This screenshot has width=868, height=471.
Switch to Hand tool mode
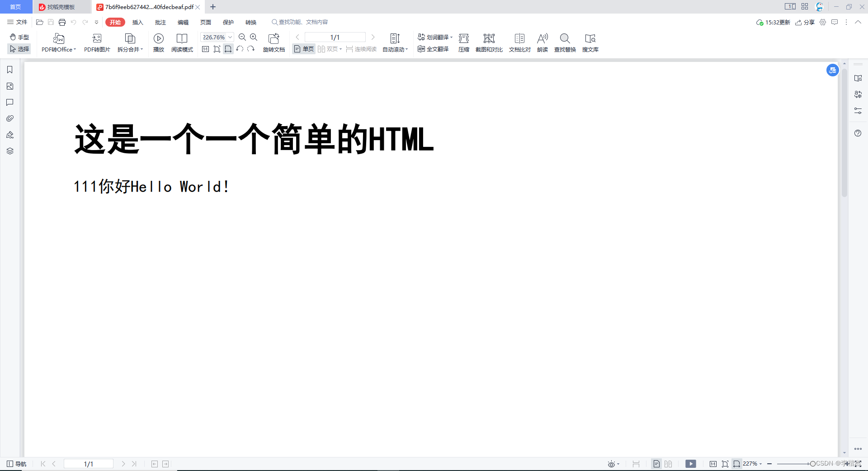pos(19,37)
